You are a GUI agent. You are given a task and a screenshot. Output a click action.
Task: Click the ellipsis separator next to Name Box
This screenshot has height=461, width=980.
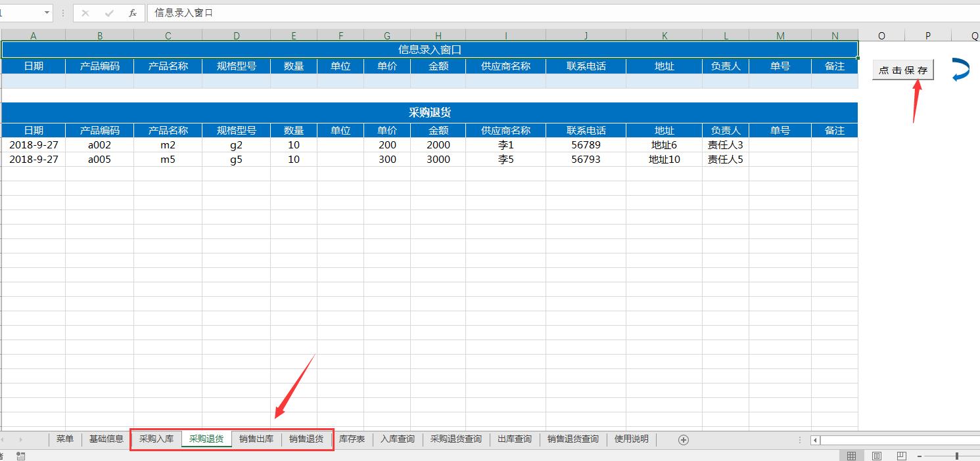coord(62,12)
